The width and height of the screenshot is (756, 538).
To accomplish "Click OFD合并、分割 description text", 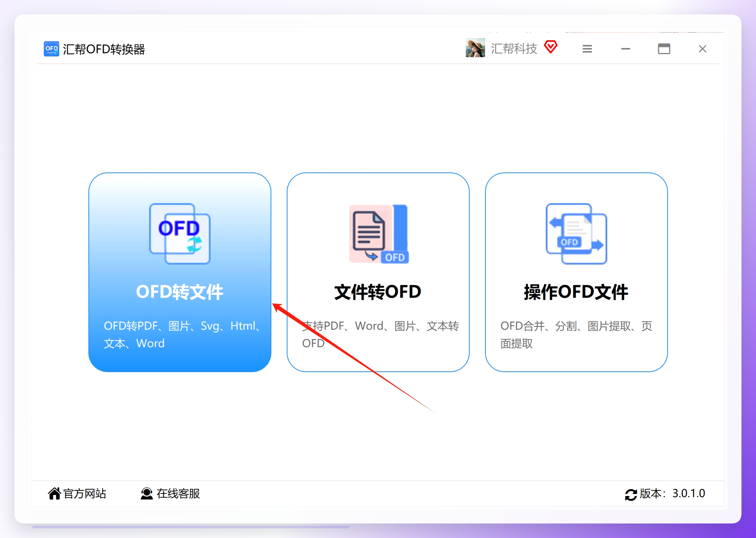I will point(577,334).
